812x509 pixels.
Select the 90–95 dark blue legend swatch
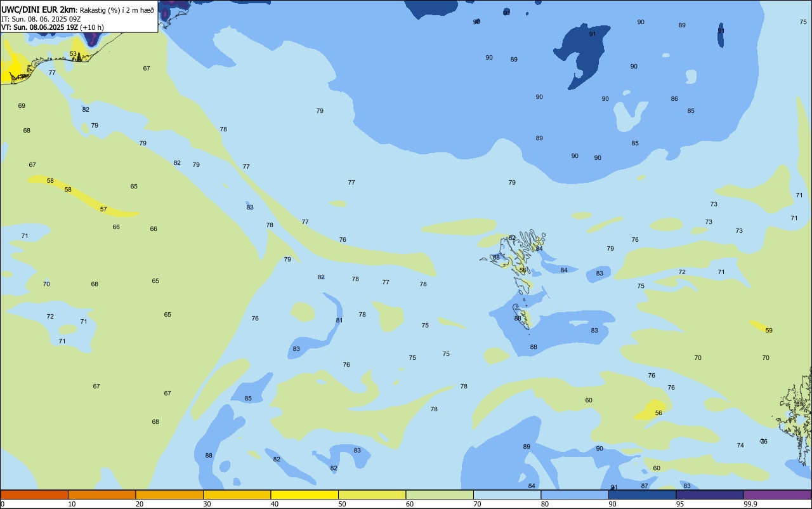point(642,494)
